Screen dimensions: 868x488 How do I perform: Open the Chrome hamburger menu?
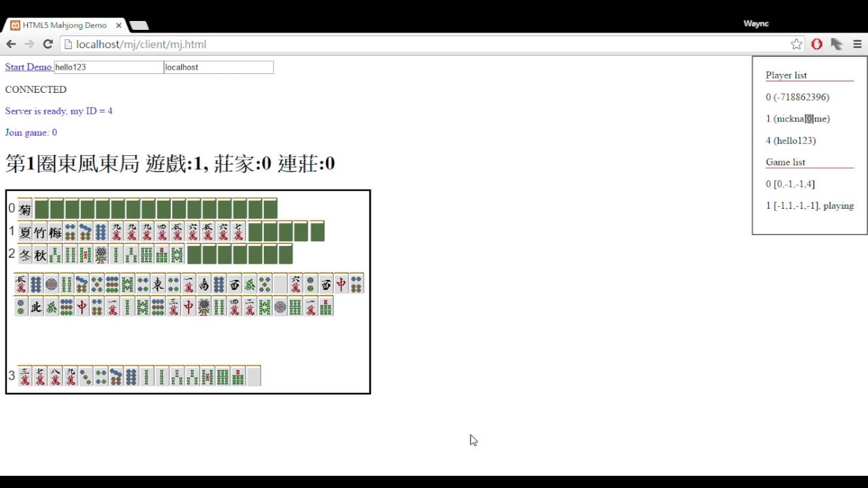857,44
